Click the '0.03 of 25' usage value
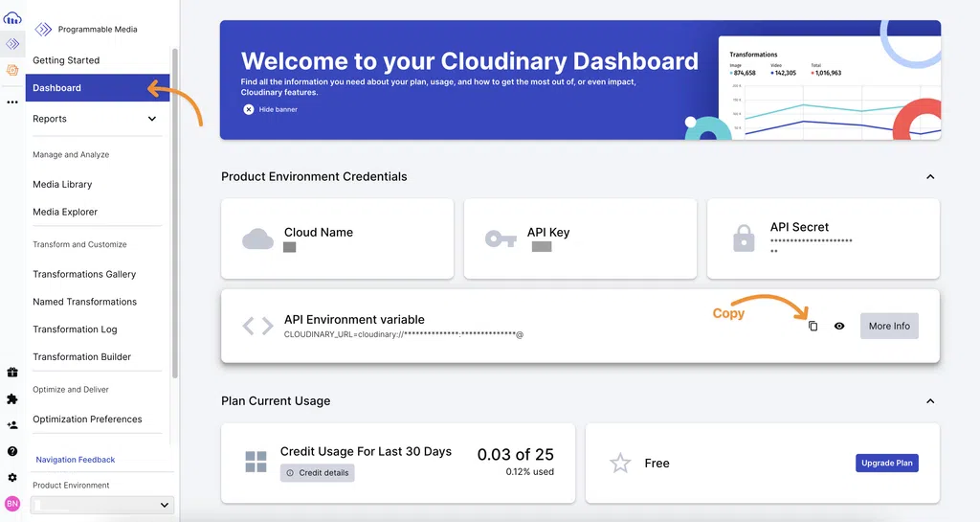The width and height of the screenshot is (980, 522). click(x=516, y=455)
